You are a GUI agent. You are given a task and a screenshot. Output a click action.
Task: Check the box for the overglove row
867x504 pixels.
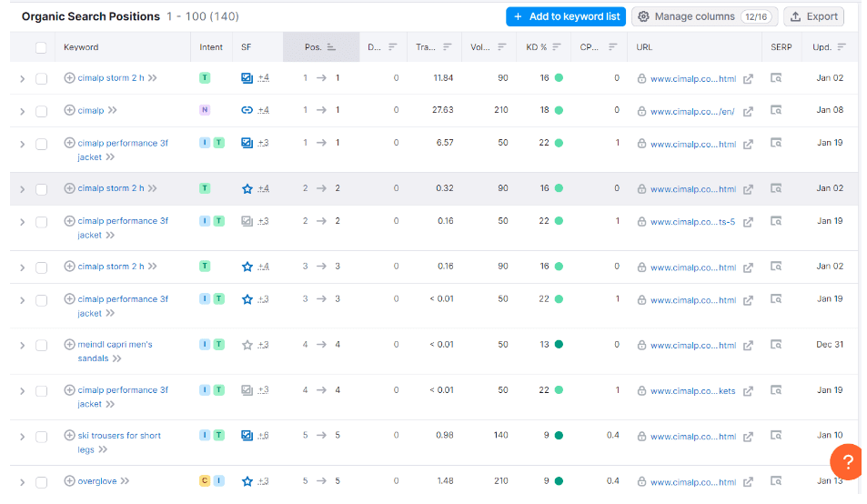pos(41,482)
